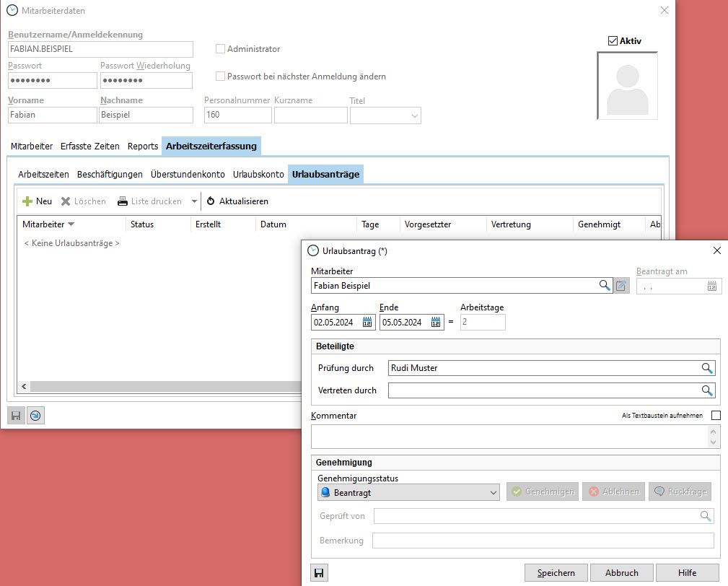Tick the Als Textbaustein aufnehmen checkbox
728x586 pixels.
716,415
